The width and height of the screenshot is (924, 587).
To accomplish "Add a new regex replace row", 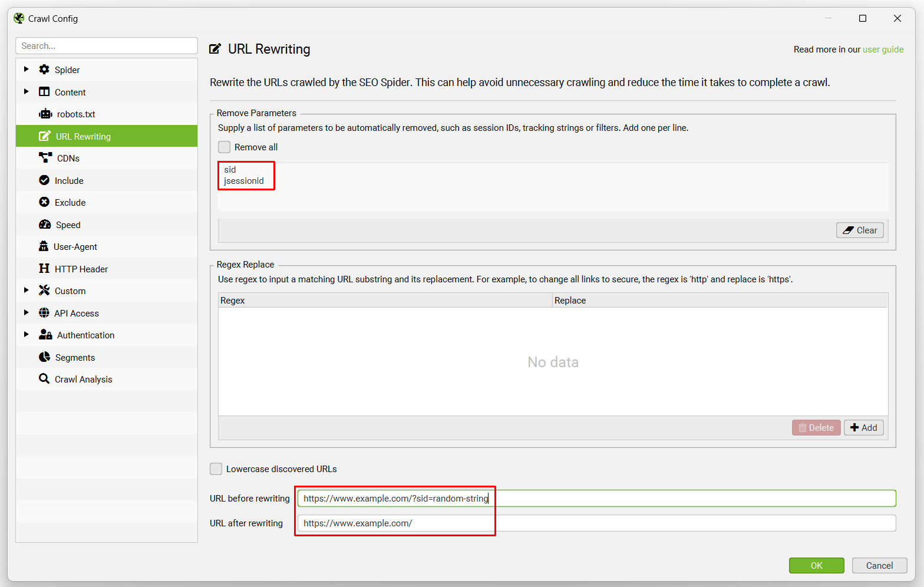I will click(864, 427).
